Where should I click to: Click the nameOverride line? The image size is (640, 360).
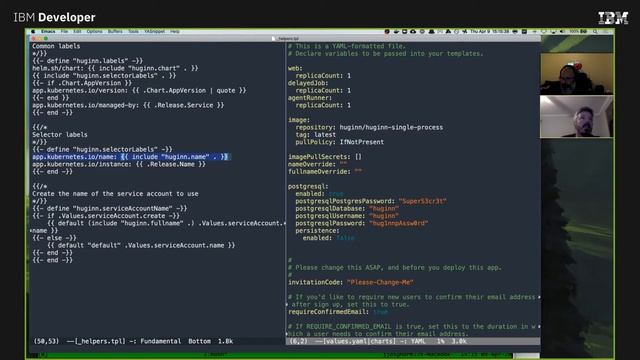(318, 164)
